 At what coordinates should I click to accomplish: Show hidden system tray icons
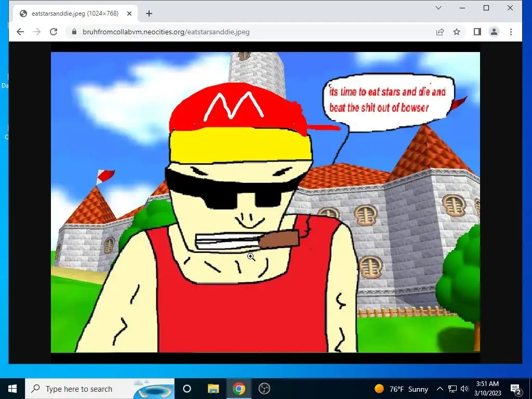(440, 389)
